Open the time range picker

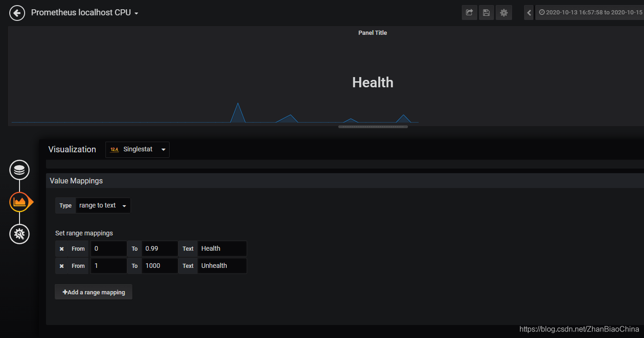pos(589,13)
